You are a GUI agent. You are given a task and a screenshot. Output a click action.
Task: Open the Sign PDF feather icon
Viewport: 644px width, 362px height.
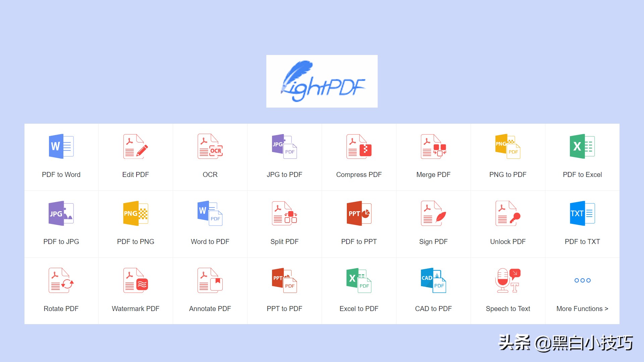click(x=433, y=214)
